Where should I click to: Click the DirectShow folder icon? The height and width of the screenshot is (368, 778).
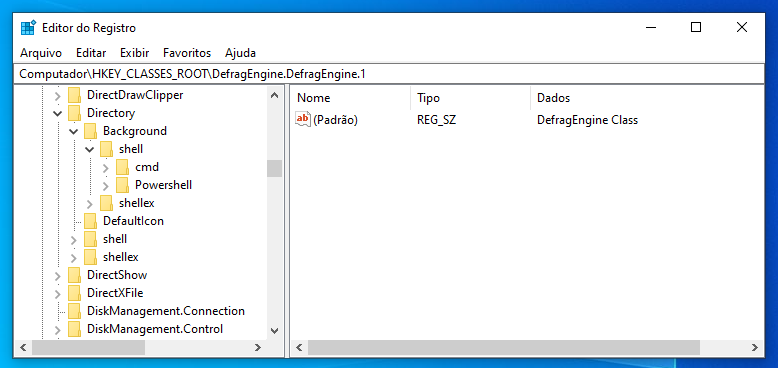coord(74,275)
